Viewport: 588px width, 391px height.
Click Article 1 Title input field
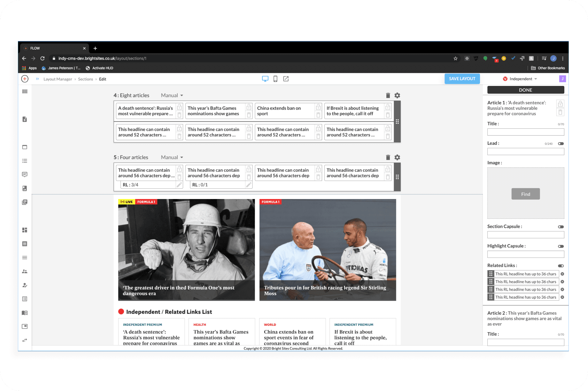point(526,132)
